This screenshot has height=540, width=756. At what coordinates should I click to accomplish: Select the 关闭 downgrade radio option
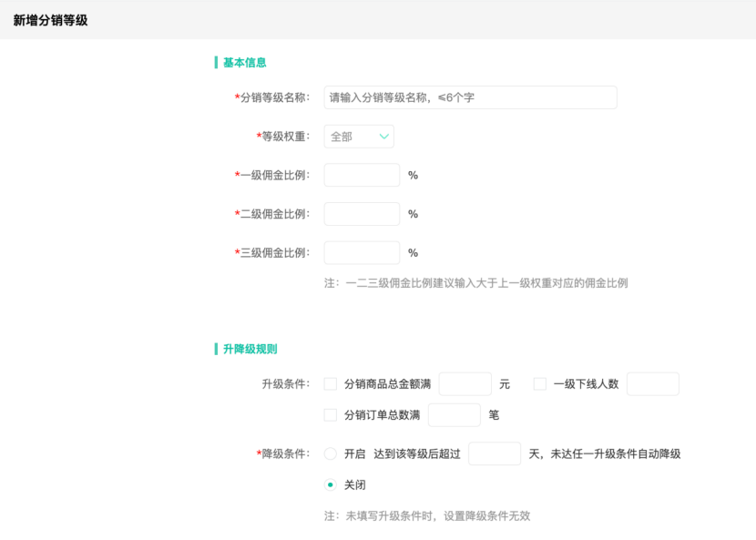click(328, 484)
